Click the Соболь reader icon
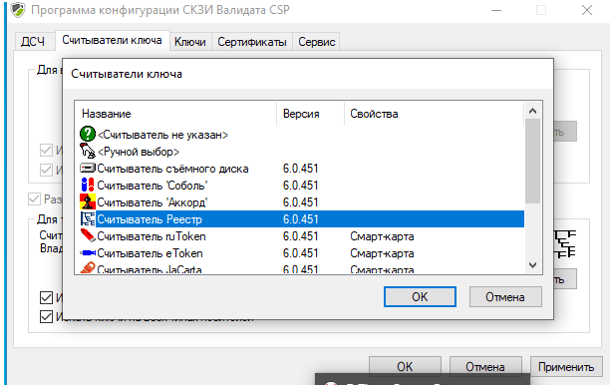616x392 pixels. (x=88, y=185)
